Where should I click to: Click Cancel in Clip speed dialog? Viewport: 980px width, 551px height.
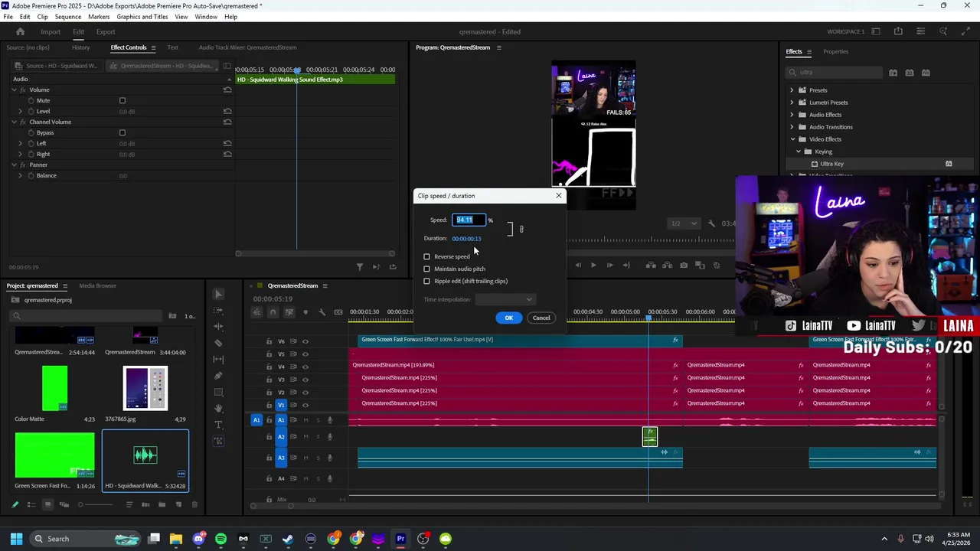coord(541,318)
